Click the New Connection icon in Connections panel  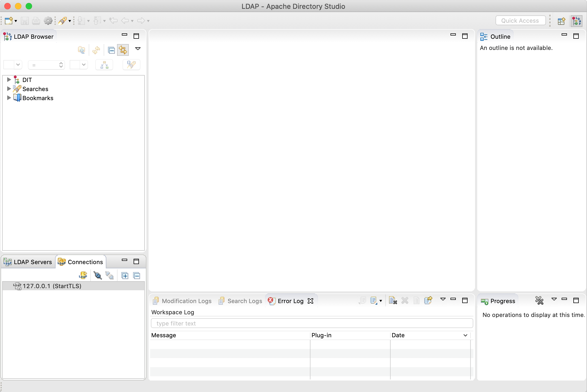click(83, 275)
